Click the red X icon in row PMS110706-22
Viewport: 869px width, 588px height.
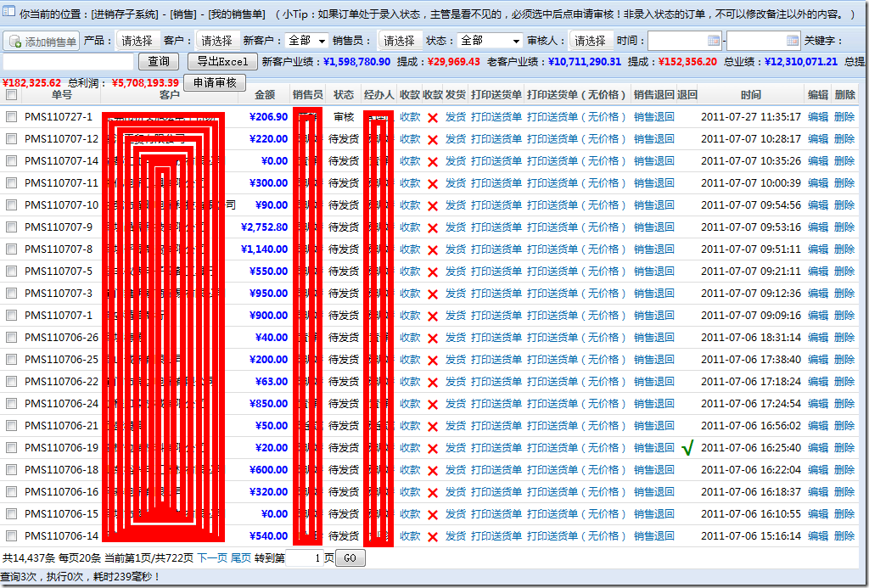click(x=433, y=383)
